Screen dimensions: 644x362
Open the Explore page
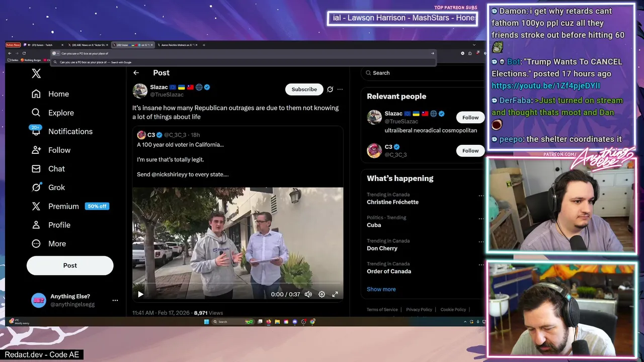click(x=52, y=113)
